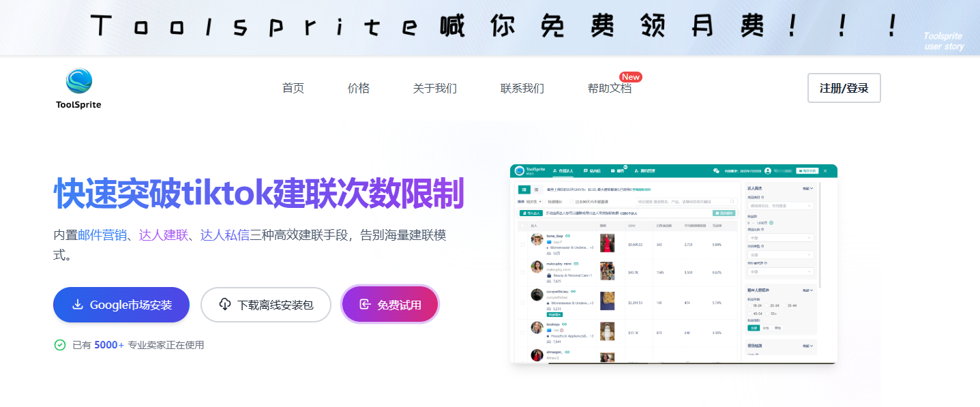In the app preview, click the search magnifier icon

(x=732, y=201)
